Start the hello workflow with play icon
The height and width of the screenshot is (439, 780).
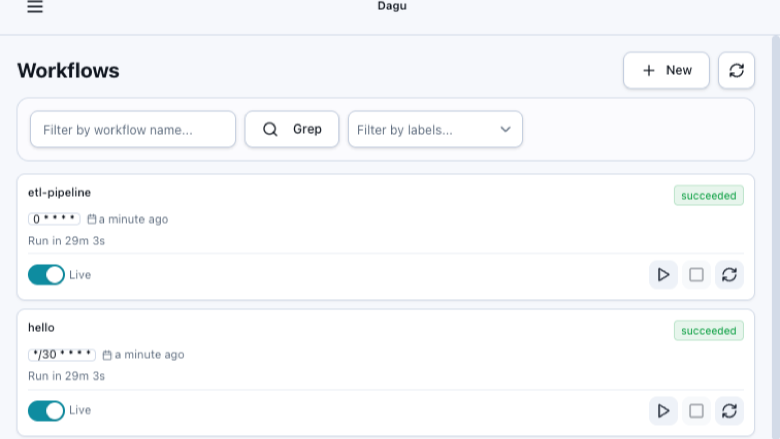point(663,411)
